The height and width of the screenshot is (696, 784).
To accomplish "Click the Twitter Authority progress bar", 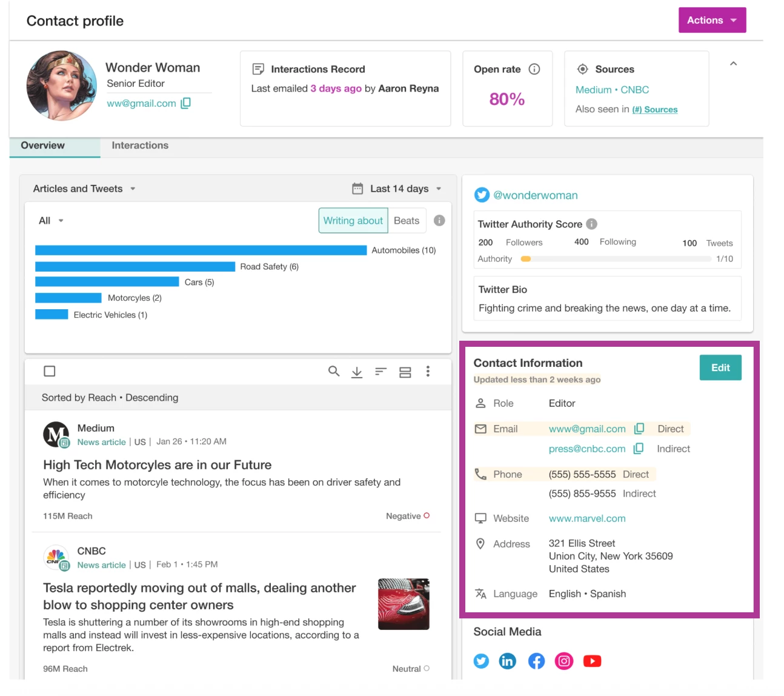I will coord(616,259).
